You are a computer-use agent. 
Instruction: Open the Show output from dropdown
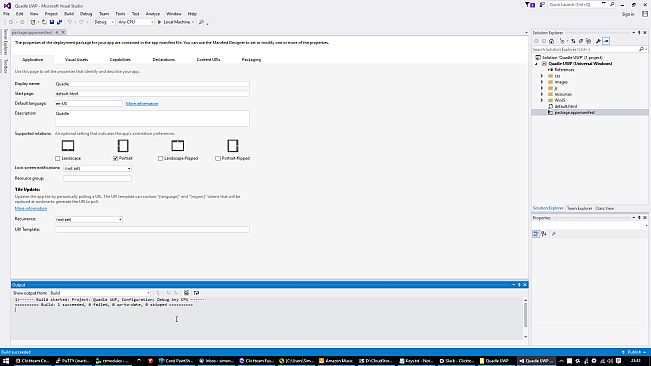coord(100,293)
